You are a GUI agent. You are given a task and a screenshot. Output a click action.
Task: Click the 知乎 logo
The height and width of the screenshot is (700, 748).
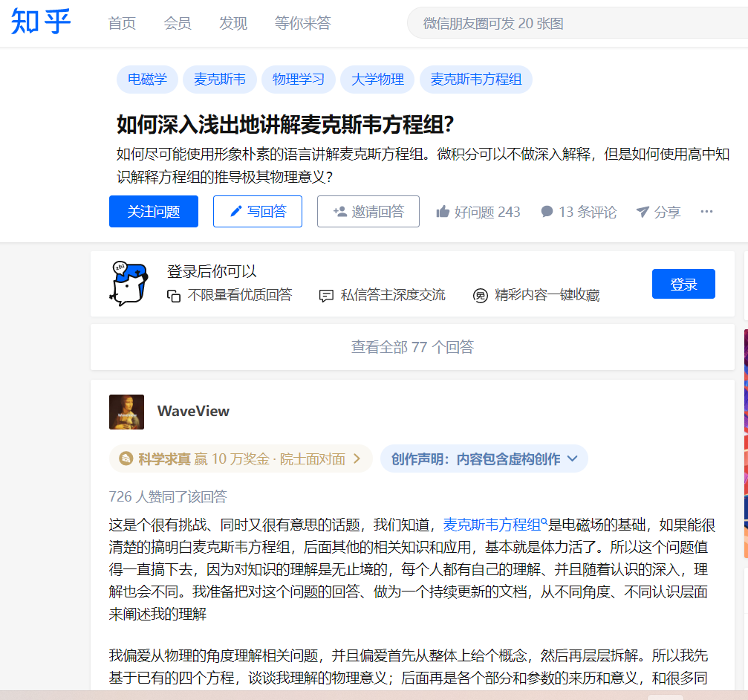point(41,22)
